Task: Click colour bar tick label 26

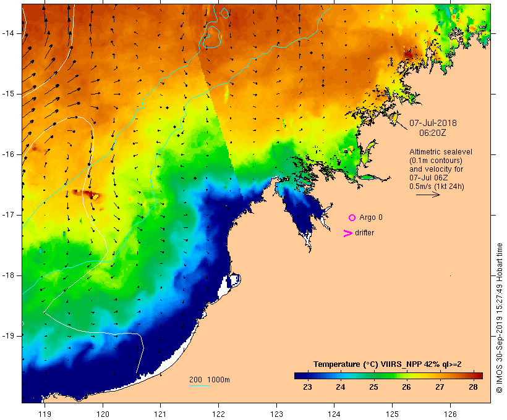Action: pyautogui.click(x=406, y=387)
